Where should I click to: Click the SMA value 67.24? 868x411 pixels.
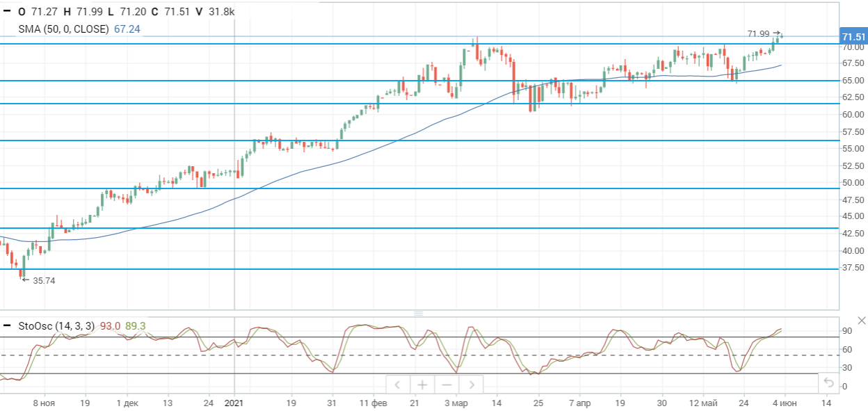coord(127,29)
